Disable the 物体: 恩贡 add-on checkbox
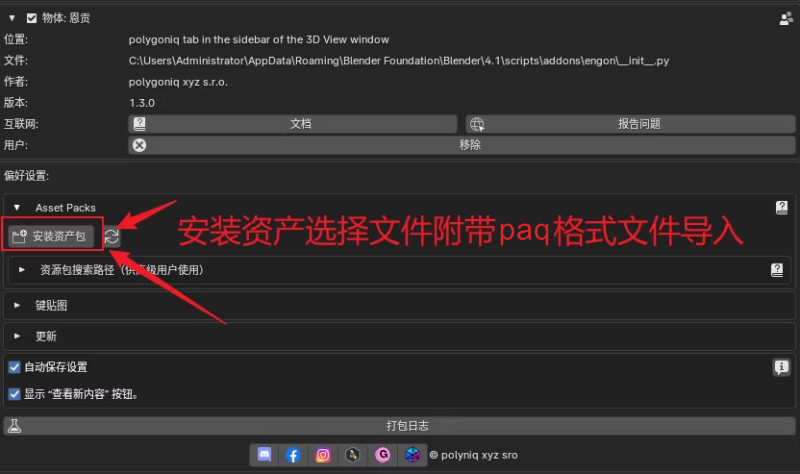800x474 pixels. point(32,18)
